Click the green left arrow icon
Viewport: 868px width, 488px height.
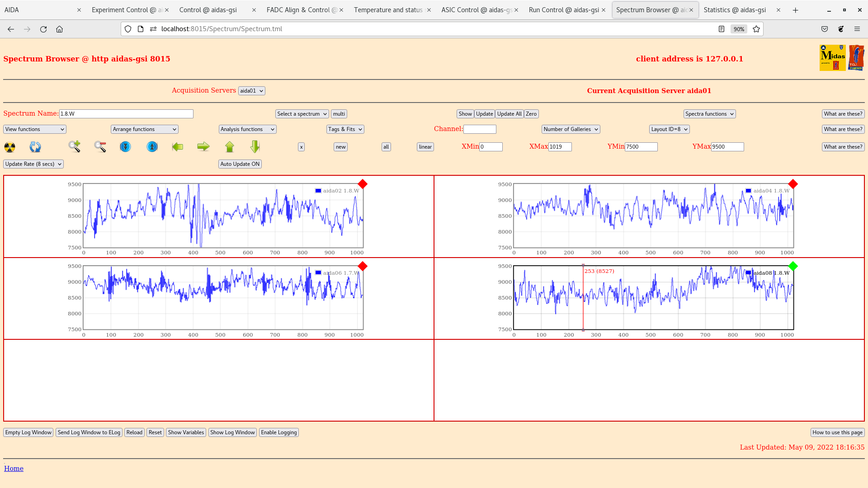coord(177,147)
